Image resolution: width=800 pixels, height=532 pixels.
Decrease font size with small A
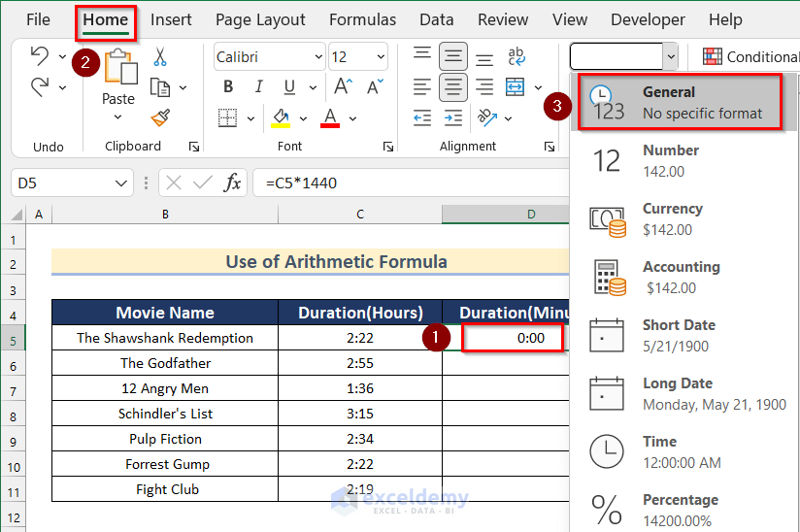tap(375, 86)
